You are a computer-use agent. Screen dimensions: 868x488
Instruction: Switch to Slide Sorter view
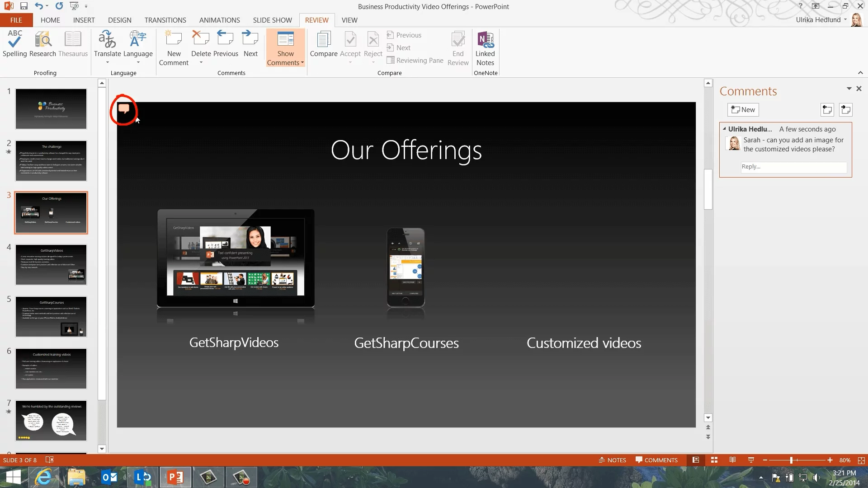click(x=714, y=460)
